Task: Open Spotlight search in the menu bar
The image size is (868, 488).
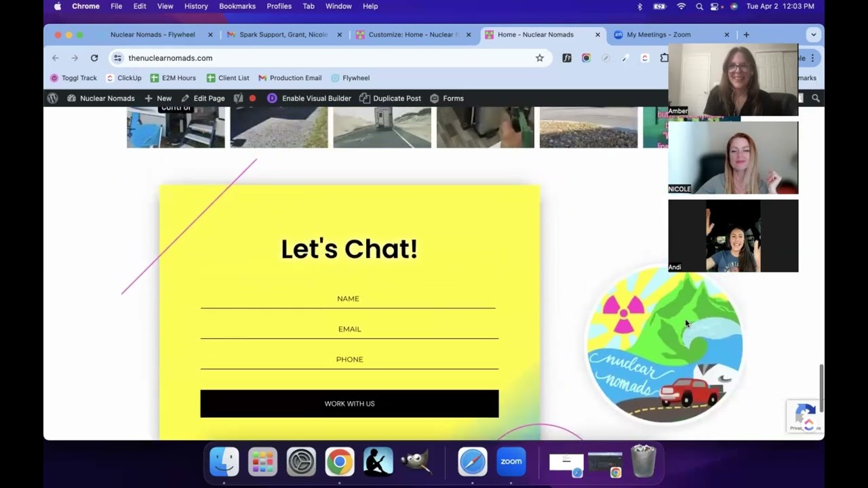Action: click(x=699, y=6)
